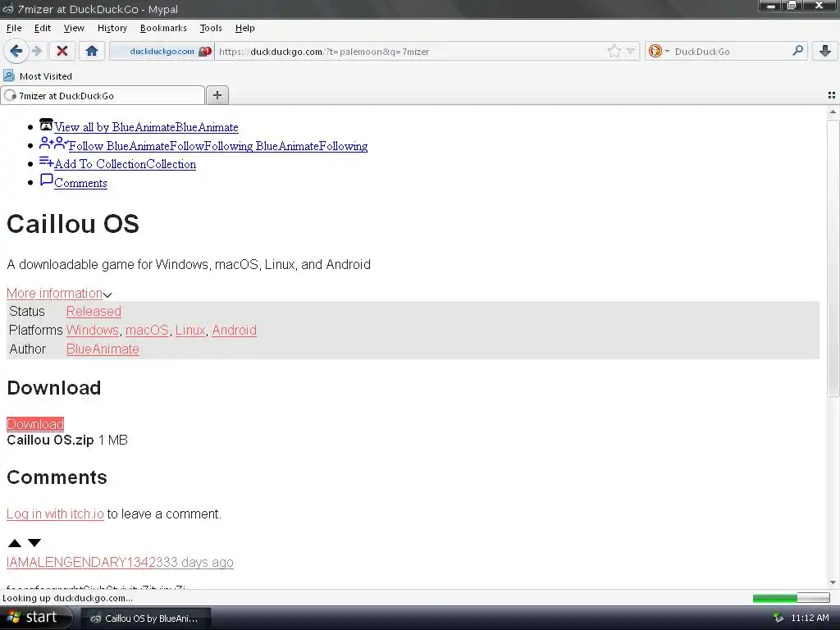Click the speech bubble comments icon
The width and height of the screenshot is (840, 630).
point(47,180)
